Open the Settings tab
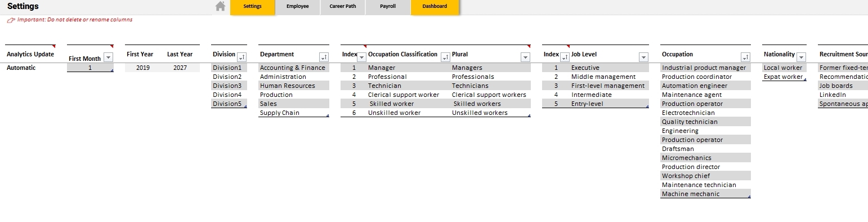868x222 pixels. coord(253,7)
